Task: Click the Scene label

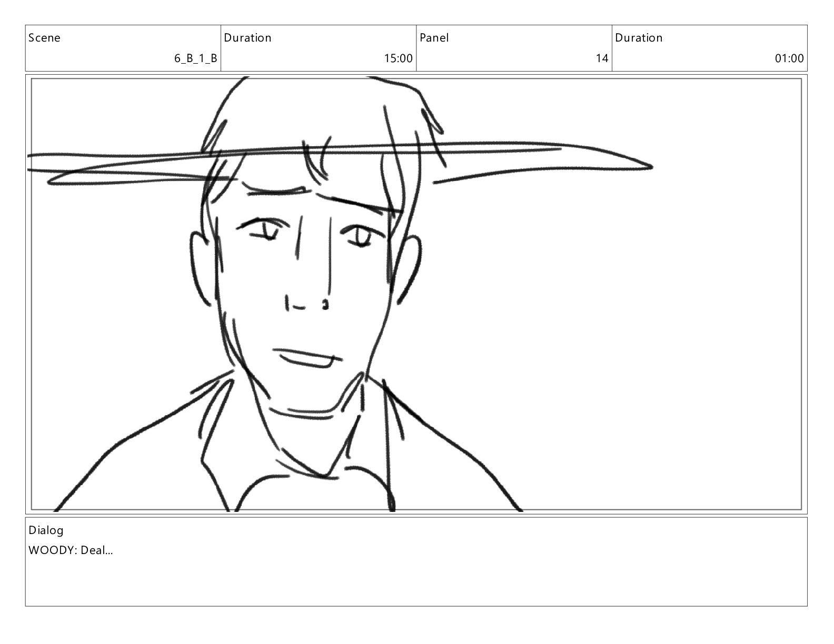Action: [x=44, y=38]
